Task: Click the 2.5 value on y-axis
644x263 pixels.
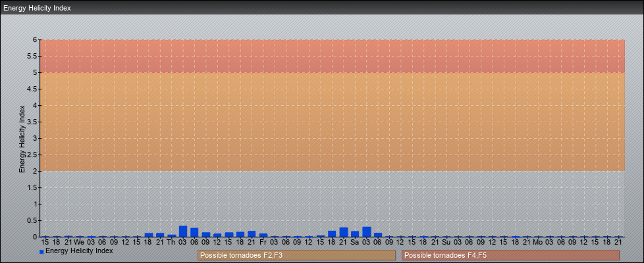Action: [x=32, y=155]
